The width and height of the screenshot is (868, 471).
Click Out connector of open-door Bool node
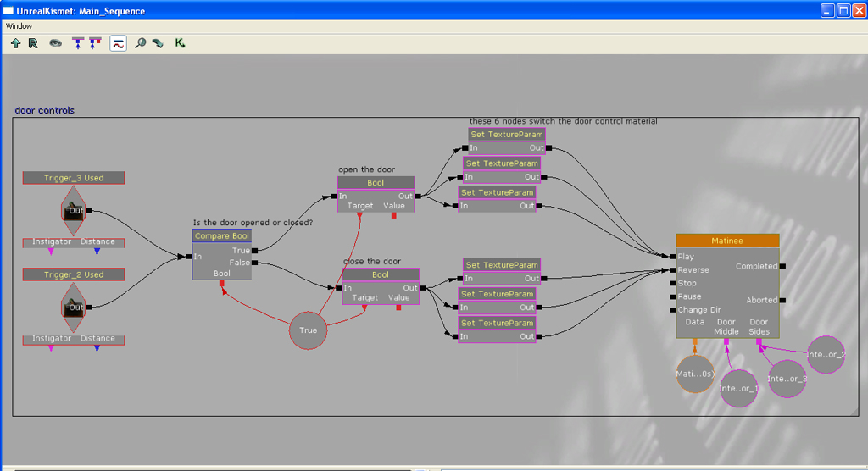point(418,196)
